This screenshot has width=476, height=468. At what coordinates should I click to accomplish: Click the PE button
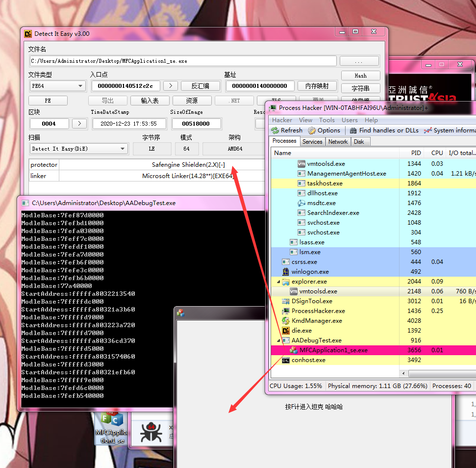pyautogui.click(x=48, y=101)
